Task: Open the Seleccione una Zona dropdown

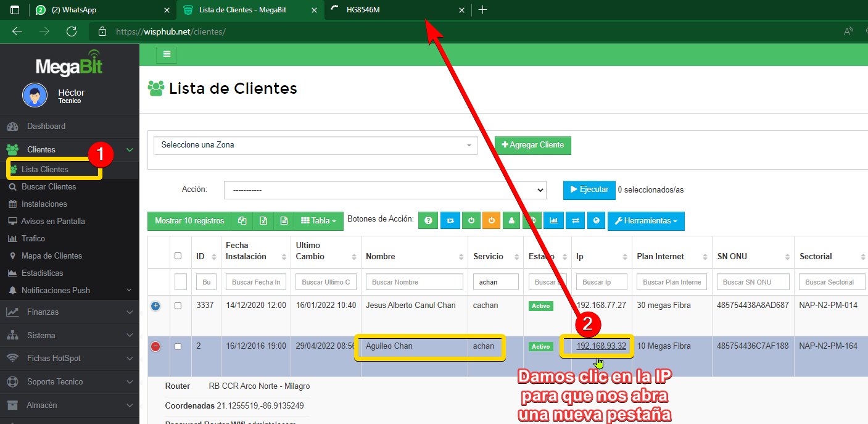Action: point(316,146)
